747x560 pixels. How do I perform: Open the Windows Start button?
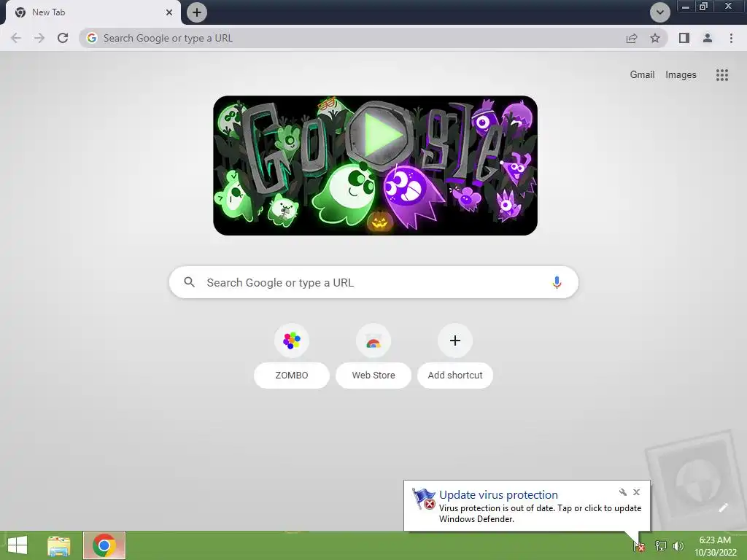[x=18, y=545]
